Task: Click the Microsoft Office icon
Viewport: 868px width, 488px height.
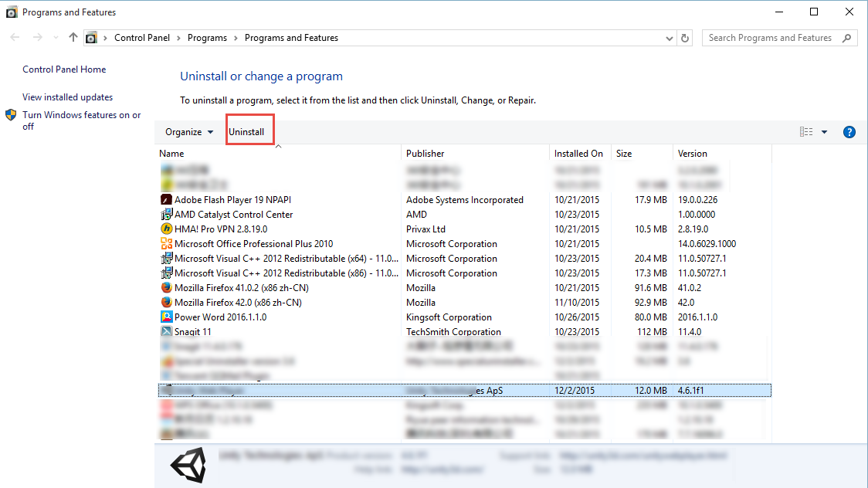Action: [166, 243]
